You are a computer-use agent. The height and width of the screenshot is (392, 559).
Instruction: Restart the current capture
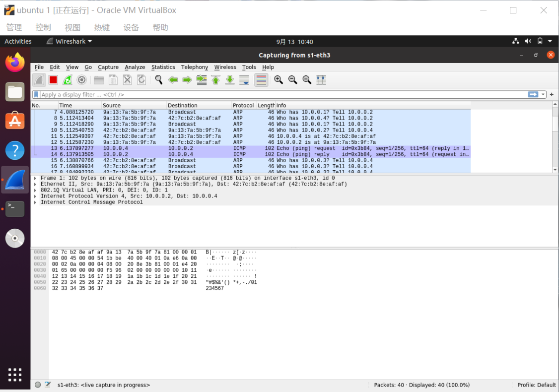pyautogui.click(x=68, y=80)
